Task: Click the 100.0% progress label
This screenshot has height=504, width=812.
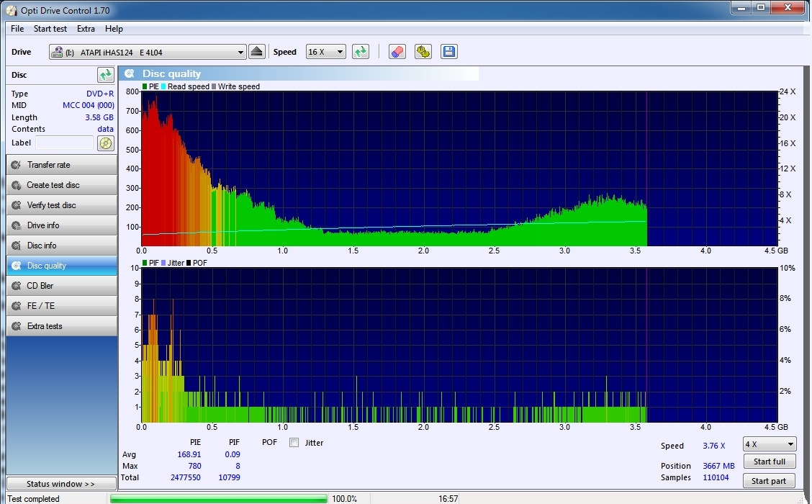Action: tap(344, 499)
